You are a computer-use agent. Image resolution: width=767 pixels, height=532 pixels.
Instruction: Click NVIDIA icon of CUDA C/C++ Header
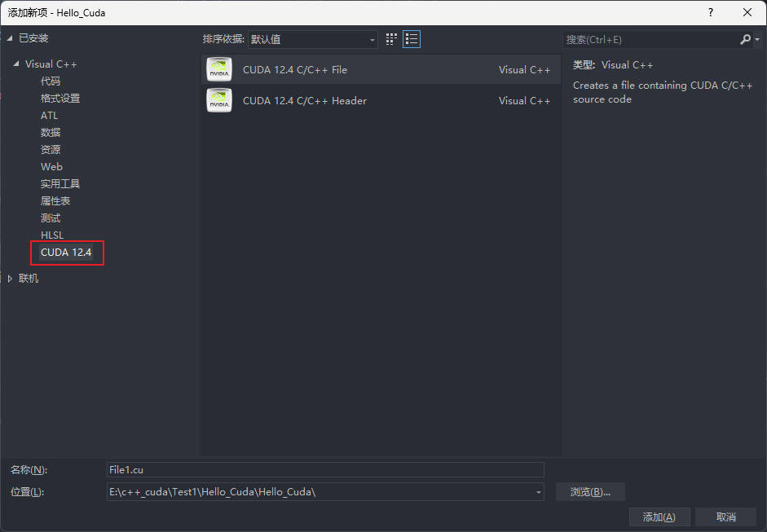tap(219, 100)
